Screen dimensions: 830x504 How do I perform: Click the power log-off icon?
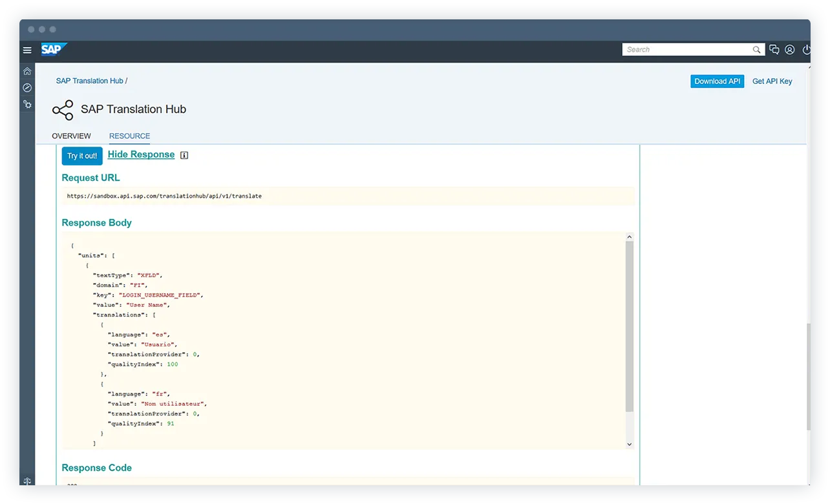click(x=806, y=50)
